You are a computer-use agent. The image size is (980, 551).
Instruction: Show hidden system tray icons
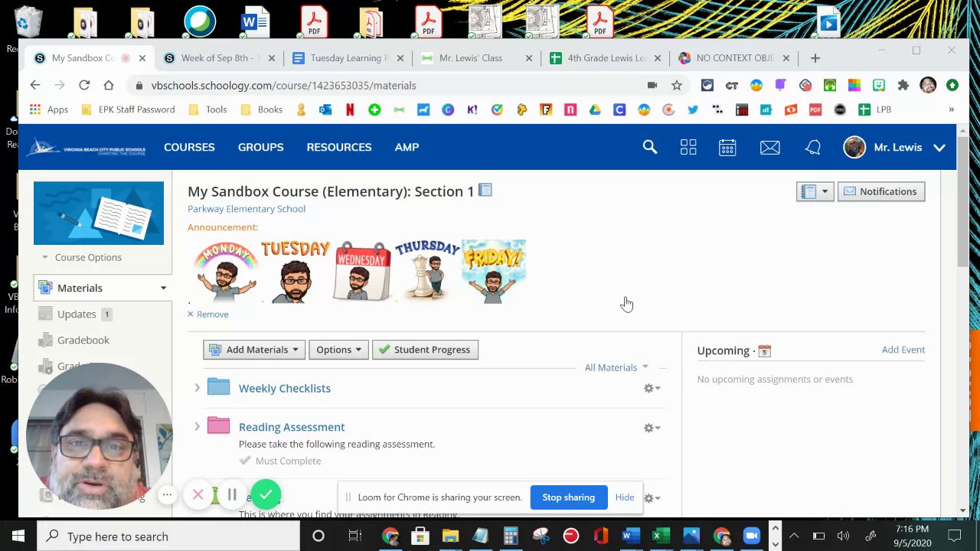[x=794, y=536]
